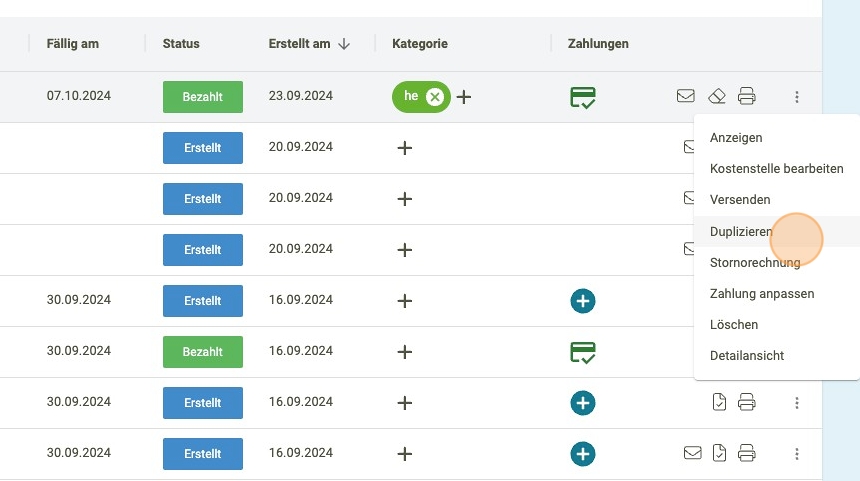Click Kategorie column header
The image size is (860, 481).
click(420, 44)
